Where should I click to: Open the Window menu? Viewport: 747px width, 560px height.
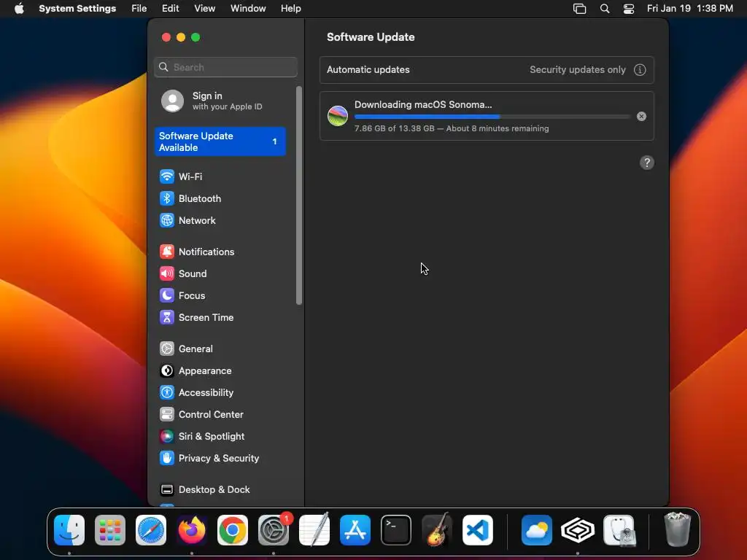click(x=248, y=9)
